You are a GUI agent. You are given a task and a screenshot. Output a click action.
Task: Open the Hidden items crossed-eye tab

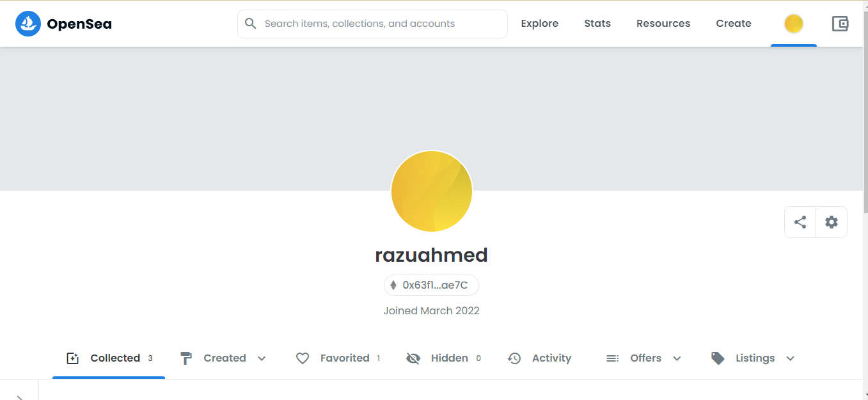(x=443, y=358)
